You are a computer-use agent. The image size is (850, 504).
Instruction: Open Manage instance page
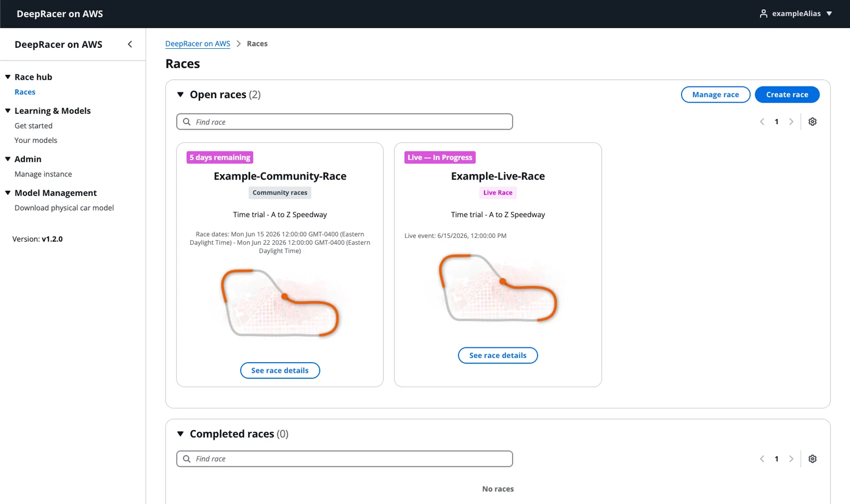pos(43,174)
